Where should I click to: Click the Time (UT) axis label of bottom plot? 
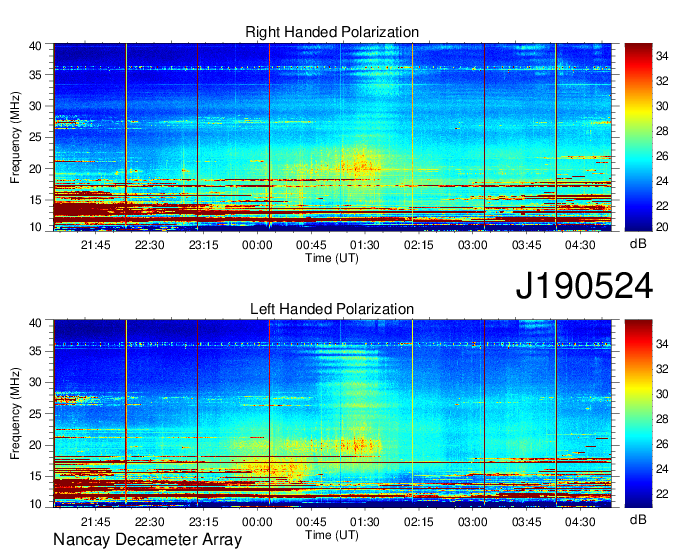332,535
